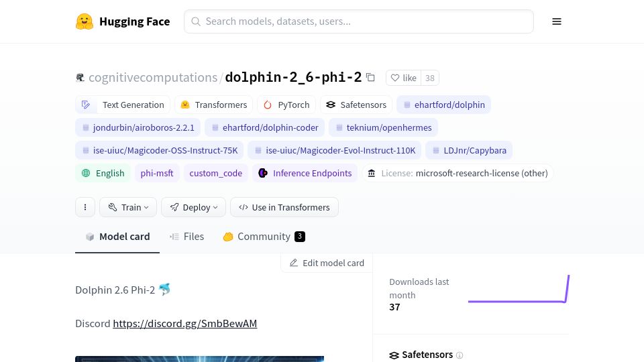This screenshot has height=362, width=644.
Task: Open the Community tab
Action: click(x=264, y=237)
